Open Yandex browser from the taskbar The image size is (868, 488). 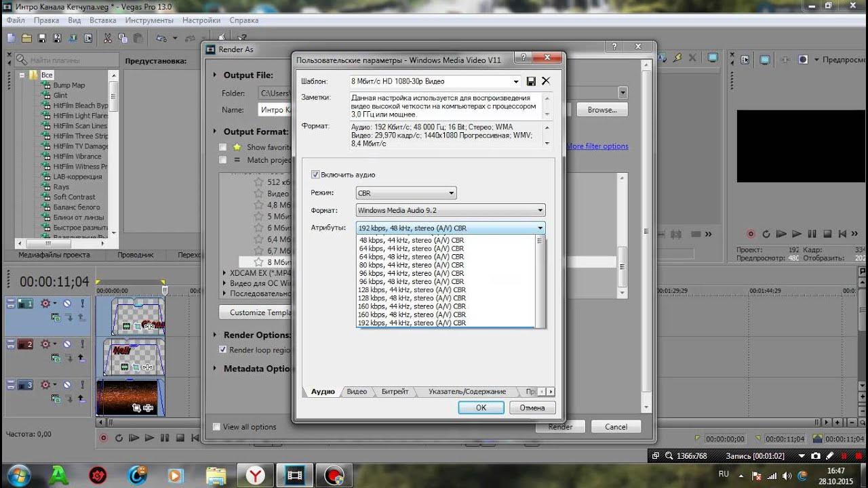255,475
